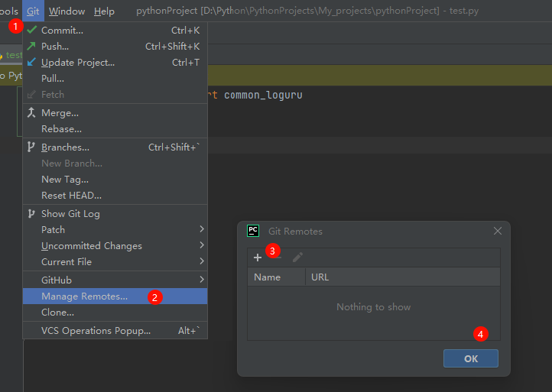Click the Name column header
Screen dimensions: 552x392
(x=276, y=277)
